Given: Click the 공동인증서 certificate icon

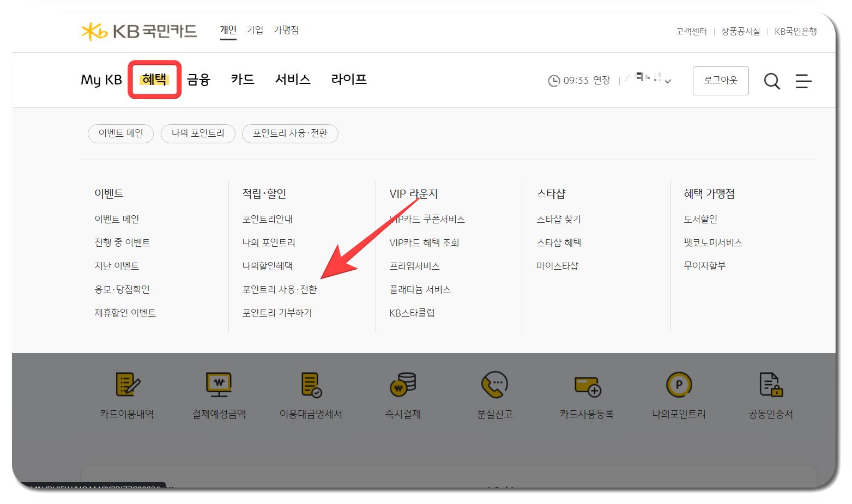Looking at the screenshot, I should (x=770, y=395).
